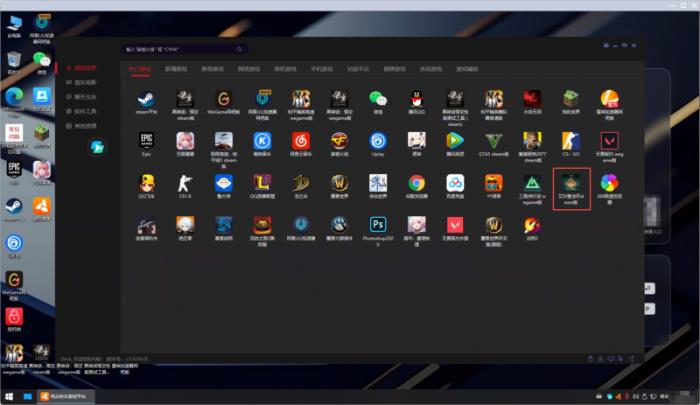This screenshot has width=700, height=405.
Task: Click the blue desktop icon beside Start on taskbar
Action: 28,396
